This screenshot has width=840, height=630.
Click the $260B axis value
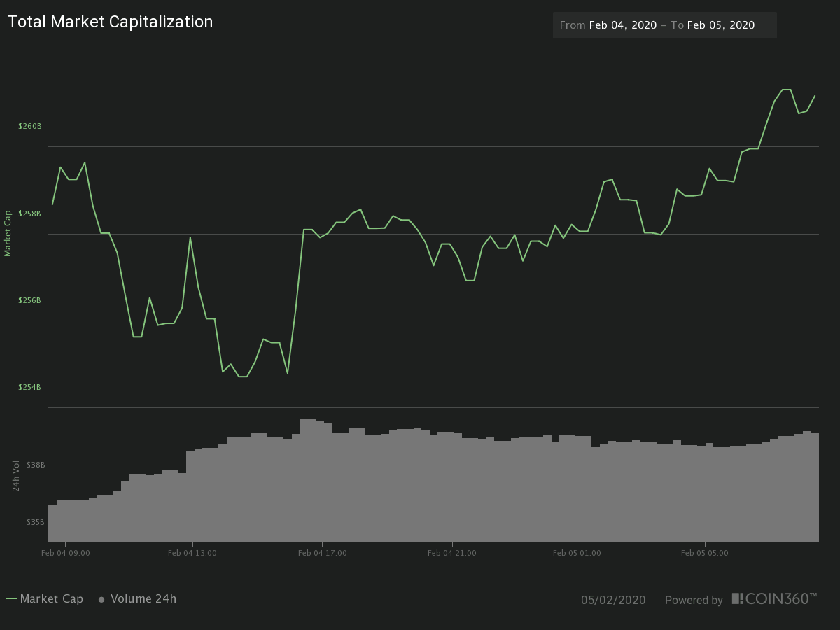(30, 126)
